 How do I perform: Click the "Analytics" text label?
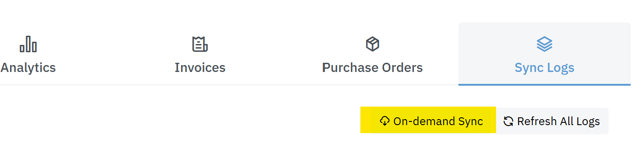28,68
